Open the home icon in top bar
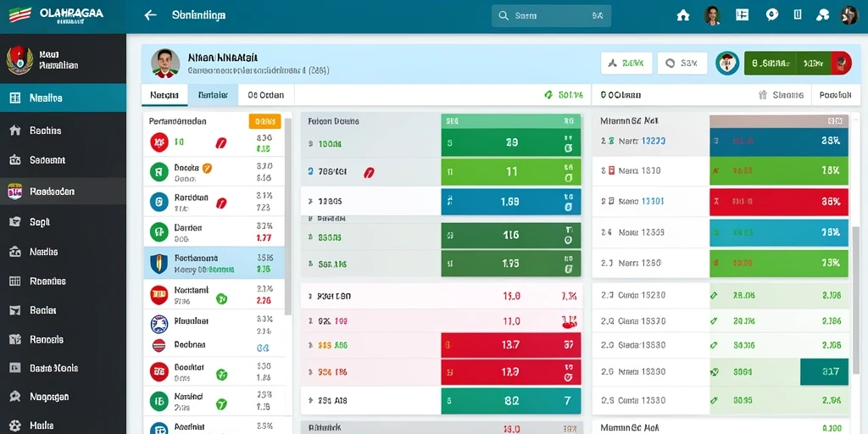 point(683,15)
